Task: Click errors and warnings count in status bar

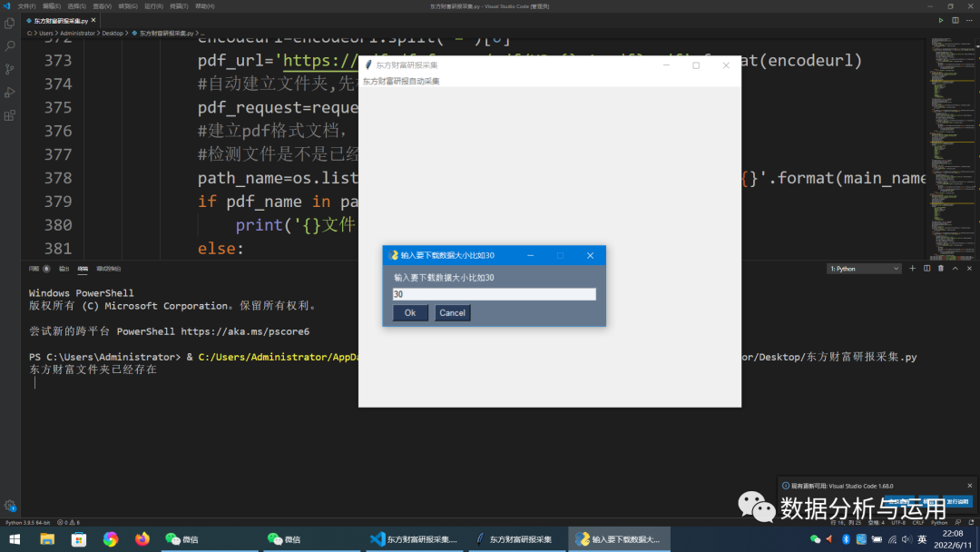Action: 68,523
